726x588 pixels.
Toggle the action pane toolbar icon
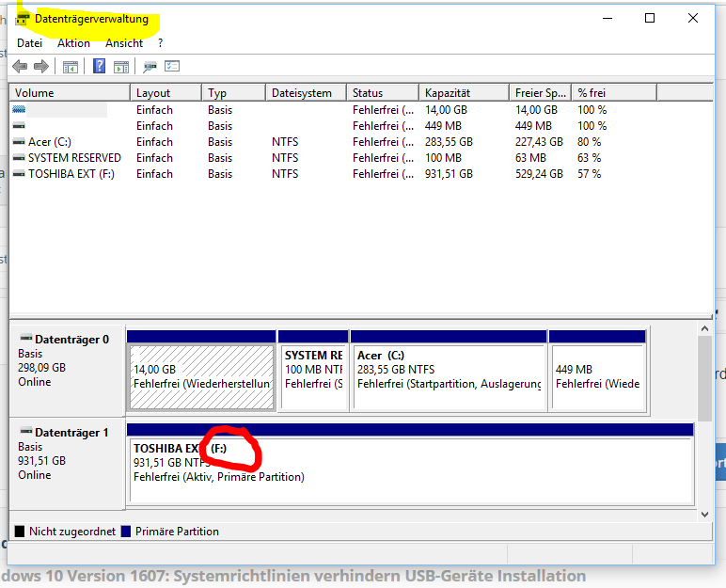pyautogui.click(x=121, y=67)
